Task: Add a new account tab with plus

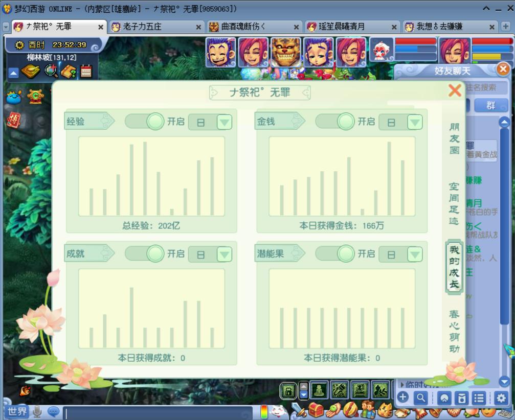Action: coord(506,27)
